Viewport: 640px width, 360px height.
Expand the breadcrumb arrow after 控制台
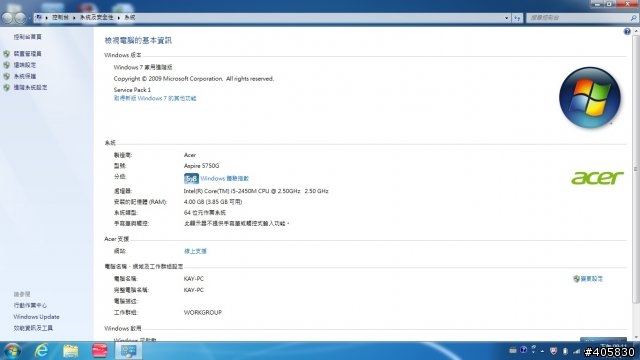[74, 18]
